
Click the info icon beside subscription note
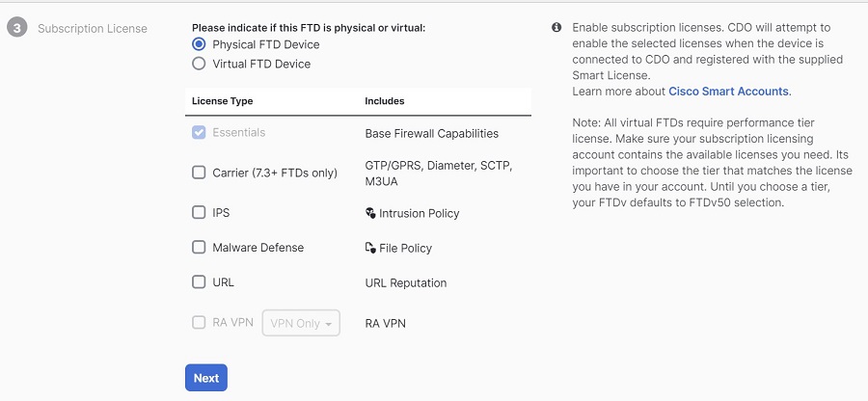[556, 28]
